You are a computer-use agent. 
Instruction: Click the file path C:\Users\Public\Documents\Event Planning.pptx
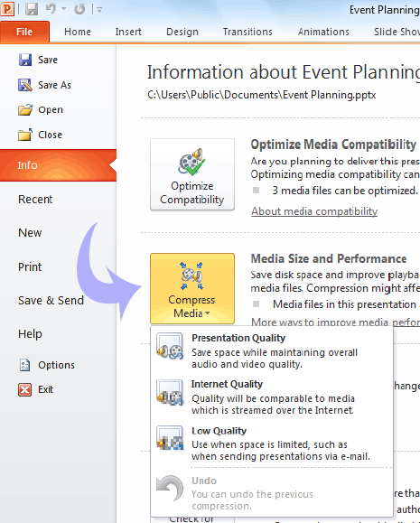[262, 95]
